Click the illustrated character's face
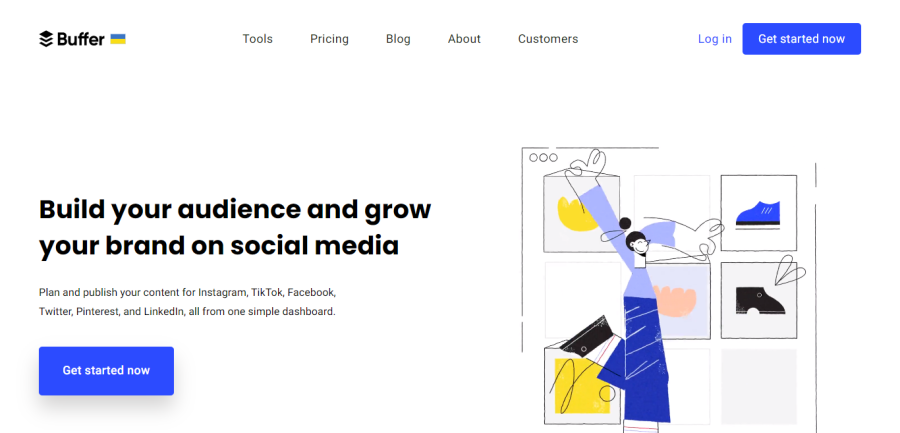Image resolution: width=900 pixels, height=433 pixels. [636, 243]
